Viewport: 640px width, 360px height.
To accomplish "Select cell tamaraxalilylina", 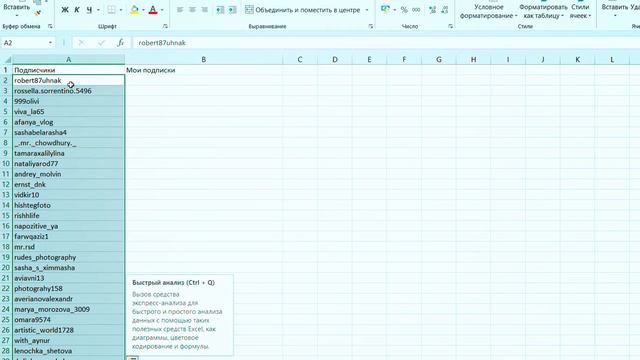I will click(x=68, y=153).
